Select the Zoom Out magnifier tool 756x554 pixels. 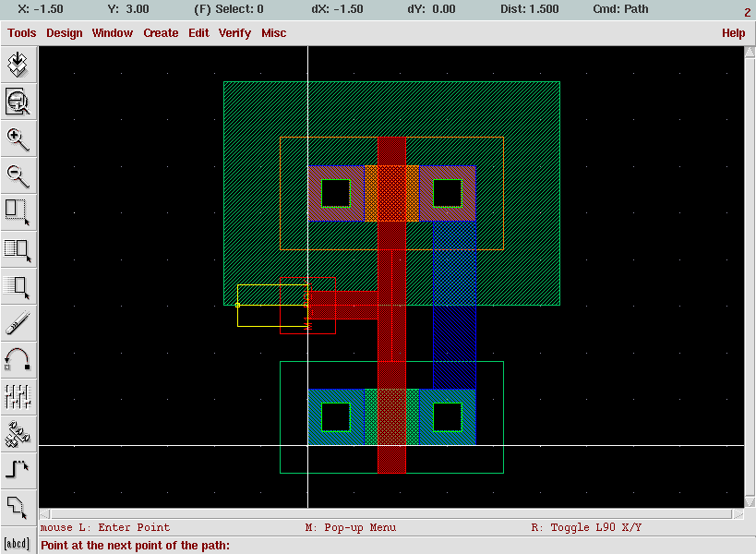pyautogui.click(x=18, y=176)
